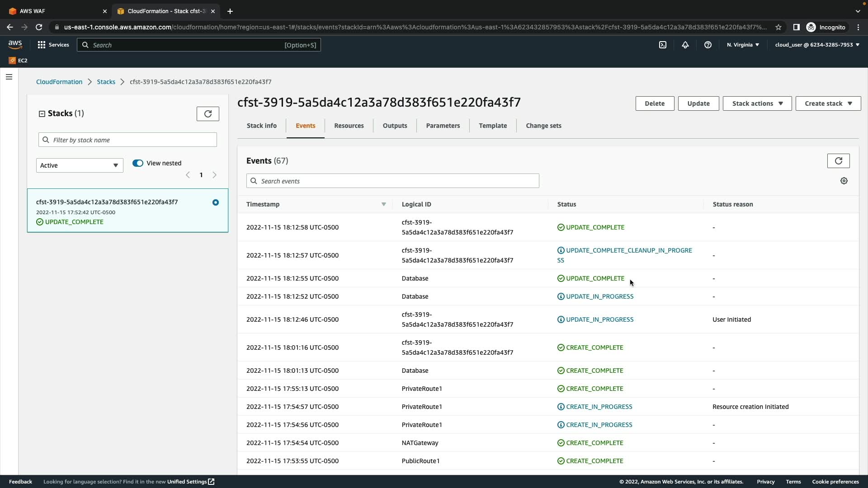Viewport: 868px width, 488px height.
Task: Refresh the Stacks list
Action: point(208,114)
